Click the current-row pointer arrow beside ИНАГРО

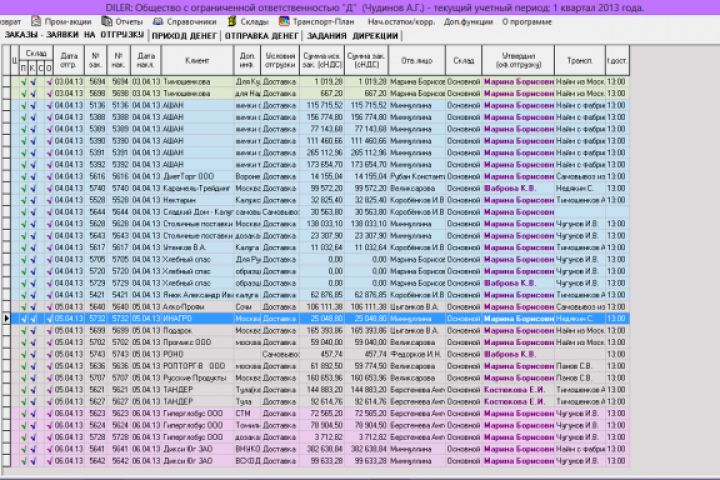6,318
